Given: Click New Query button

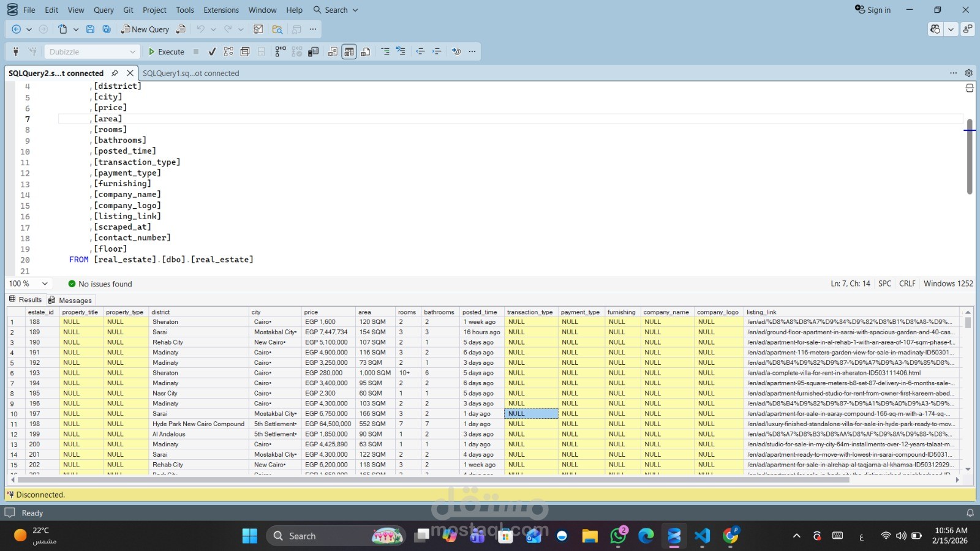Looking at the screenshot, I should pyautogui.click(x=145, y=29).
